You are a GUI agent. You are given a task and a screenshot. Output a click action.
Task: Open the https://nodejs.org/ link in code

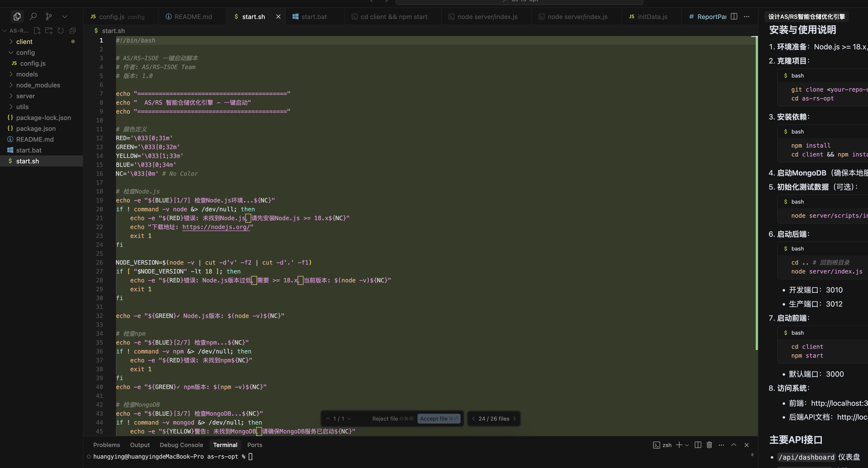pyautogui.click(x=216, y=227)
